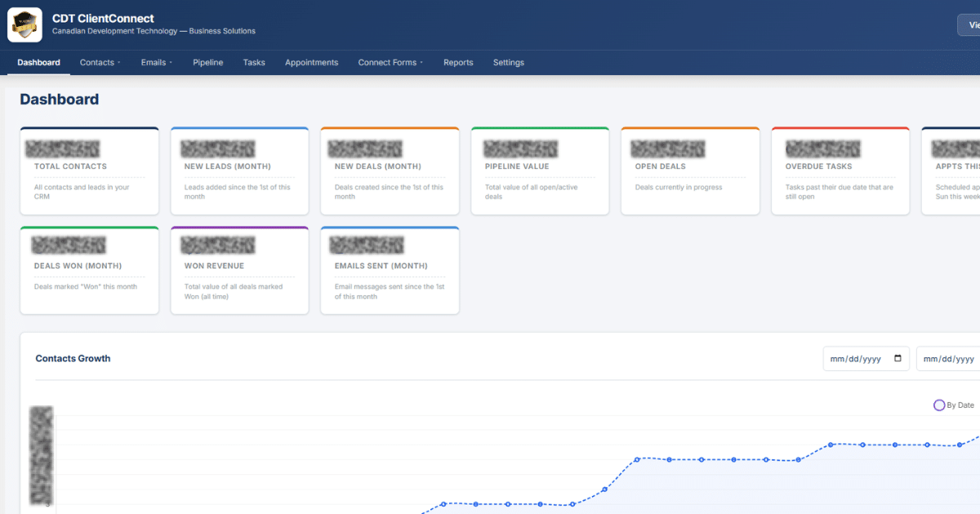Expand the Emails menu dropdown
Viewport: 980px width, 514px height.
157,63
